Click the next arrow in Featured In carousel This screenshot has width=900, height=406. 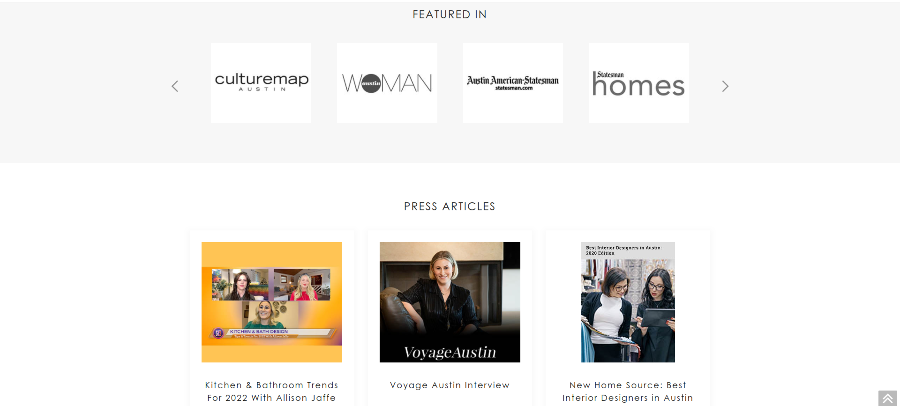pos(725,86)
